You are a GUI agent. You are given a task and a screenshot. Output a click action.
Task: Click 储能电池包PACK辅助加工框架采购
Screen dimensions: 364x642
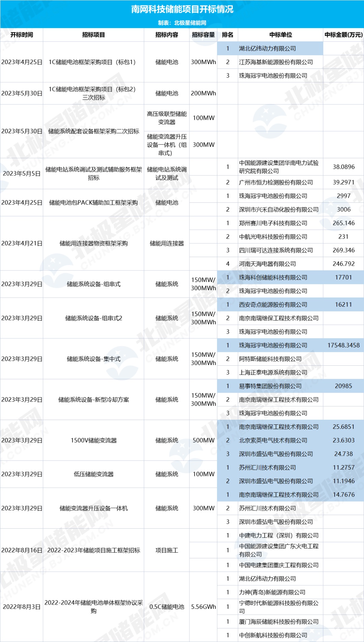(93, 203)
